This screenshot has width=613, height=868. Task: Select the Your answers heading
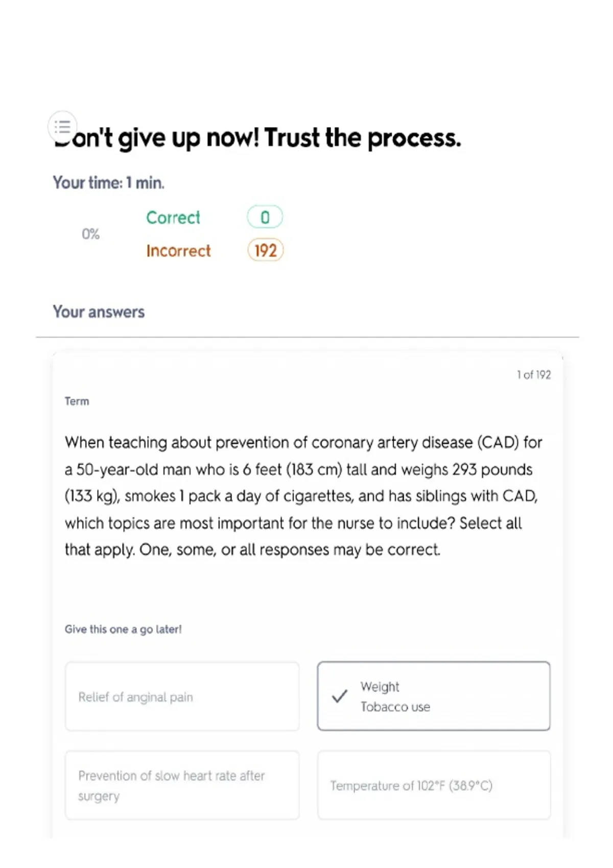coord(99,312)
